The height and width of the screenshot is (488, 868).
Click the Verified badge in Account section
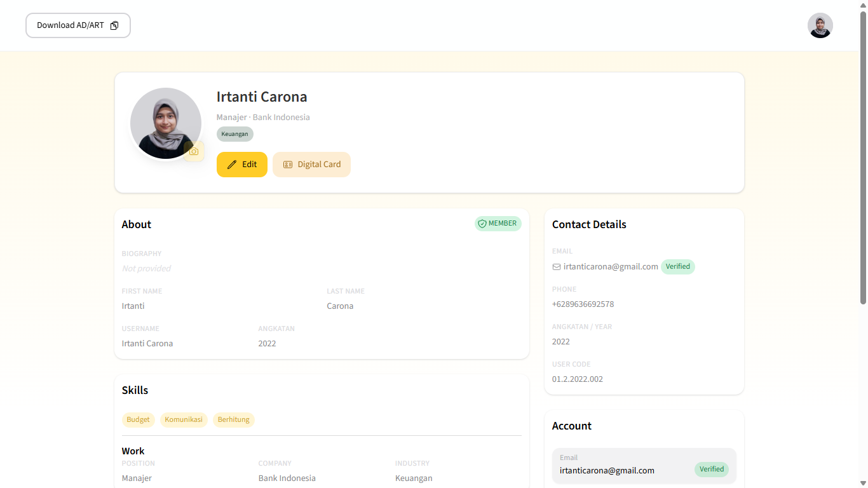711,470
